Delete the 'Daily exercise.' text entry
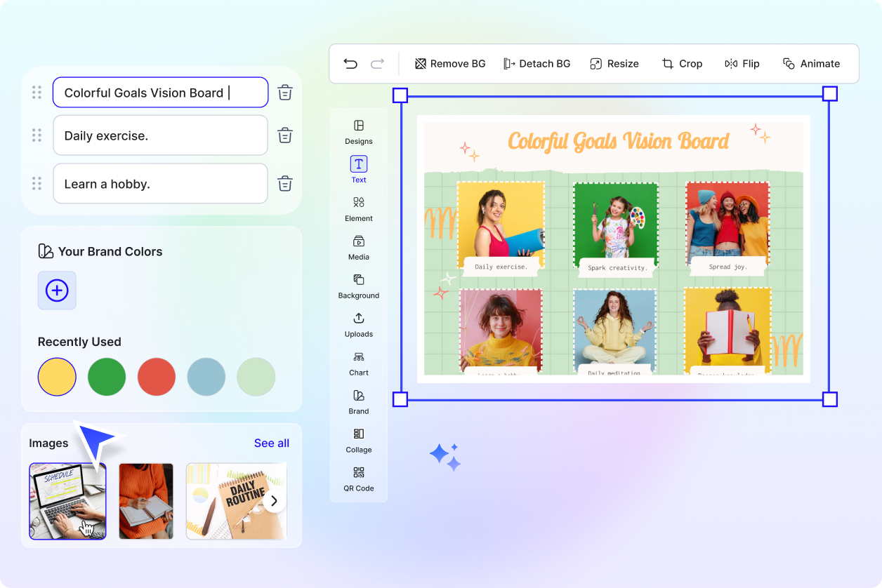The image size is (882, 588). point(284,135)
